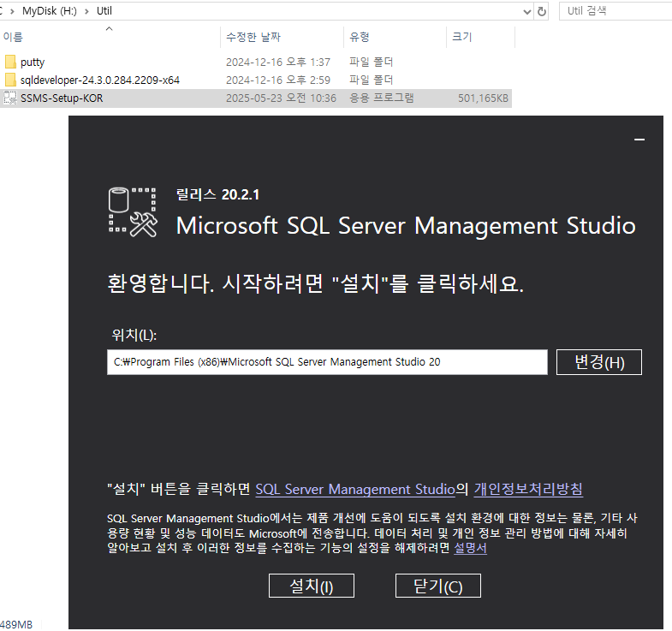The height and width of the screenshot is (631, 672).
Task: Click the chevron before MyDisk (H:)
Action: [12, 11]
